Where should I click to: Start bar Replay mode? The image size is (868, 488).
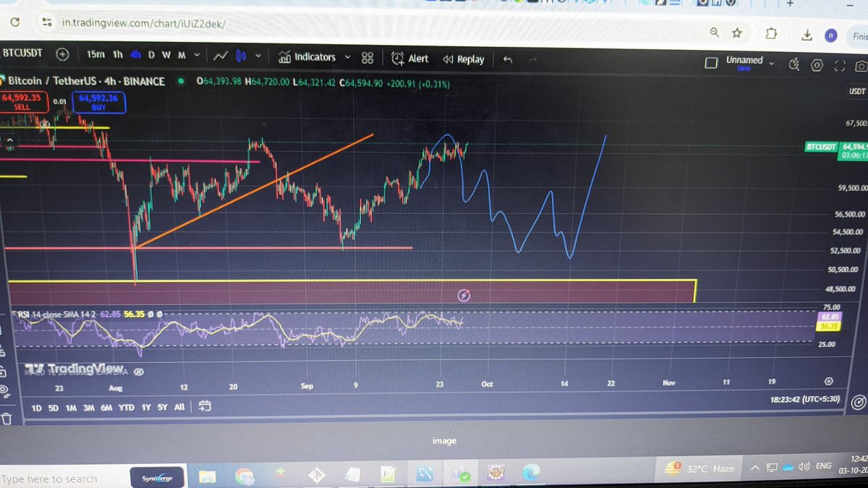[464, 59]
